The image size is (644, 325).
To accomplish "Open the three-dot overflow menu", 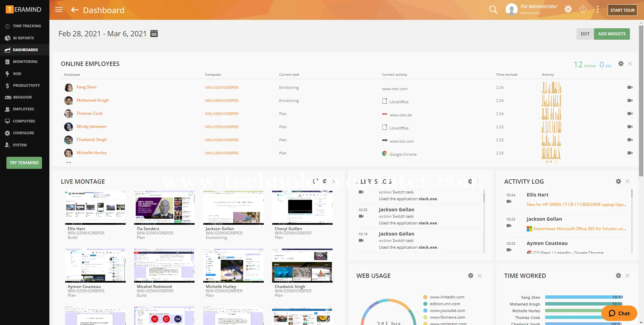I will (x=598, y=9).
